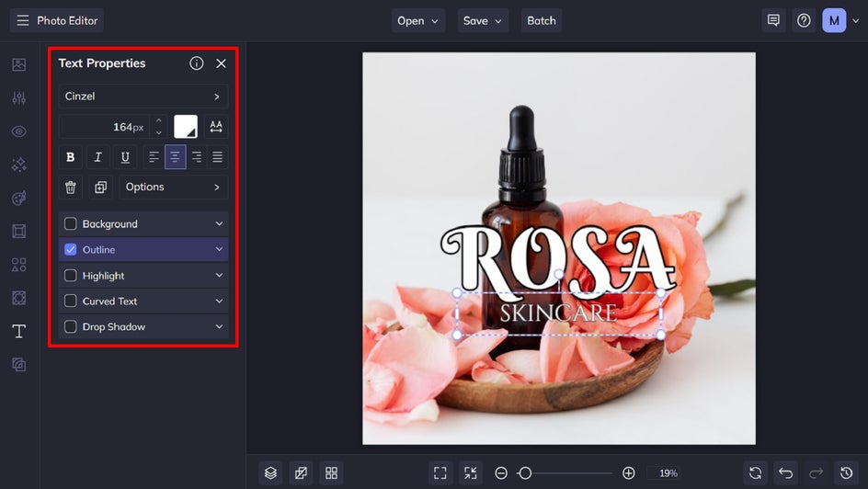Screen dimensions: 868x489
Task: Fit image to screen
Action: [x=440, y=473]
